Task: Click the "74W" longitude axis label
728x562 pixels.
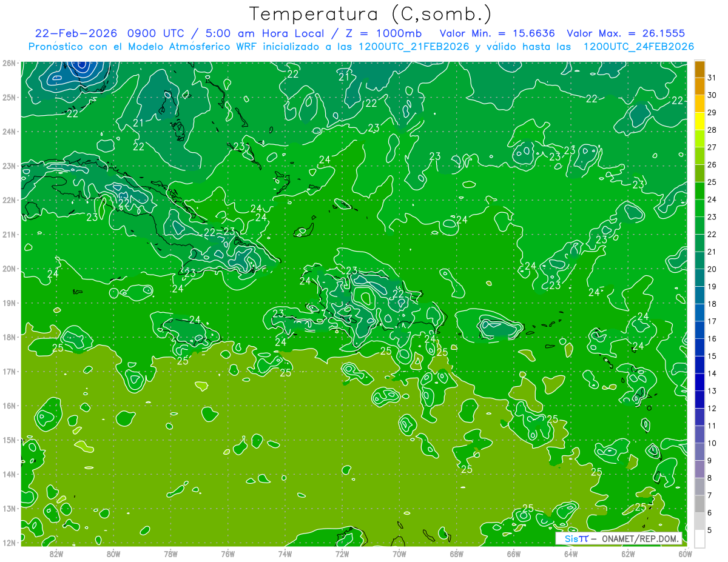Action: tap(285, 554)
